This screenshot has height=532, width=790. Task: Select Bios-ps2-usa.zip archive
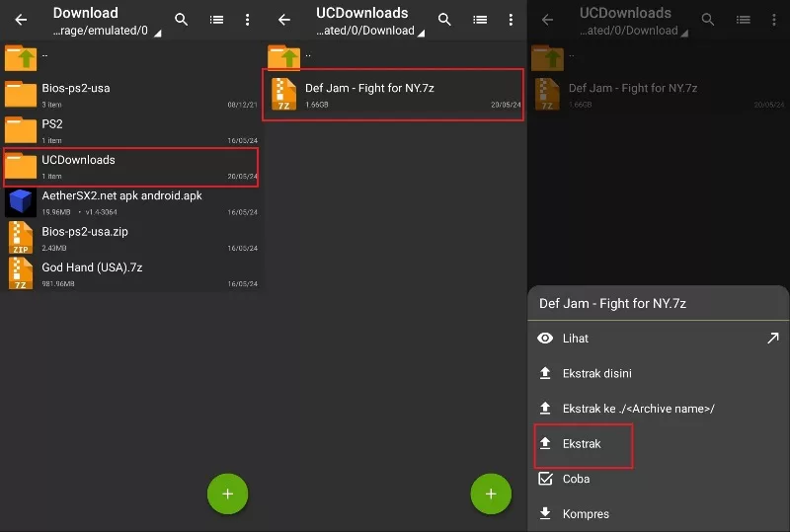click(x=131, y=238)
